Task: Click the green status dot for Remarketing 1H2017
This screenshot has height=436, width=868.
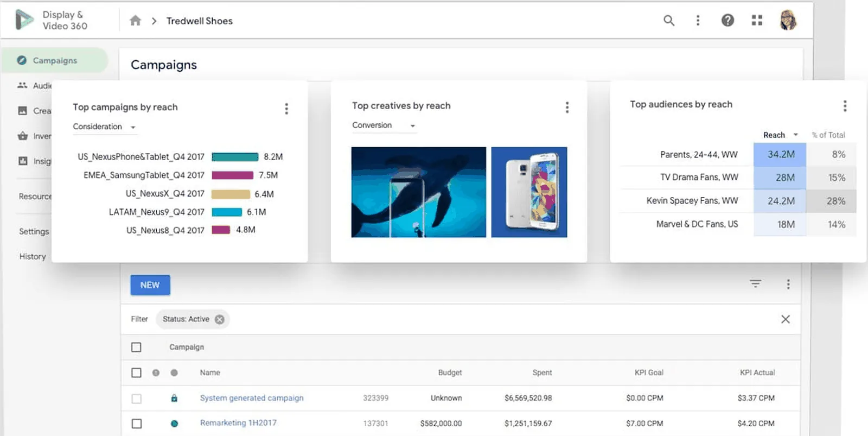Action: tap(174, 424)
